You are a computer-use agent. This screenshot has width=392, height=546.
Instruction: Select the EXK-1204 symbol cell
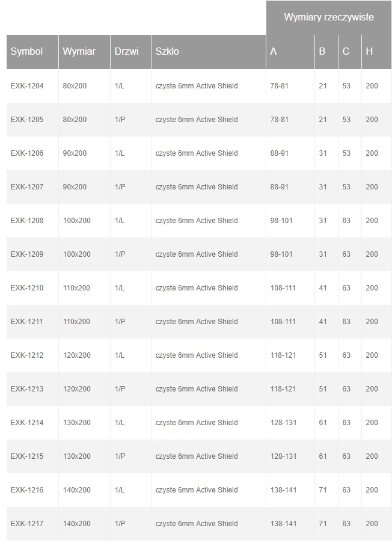tap(27, 86)
